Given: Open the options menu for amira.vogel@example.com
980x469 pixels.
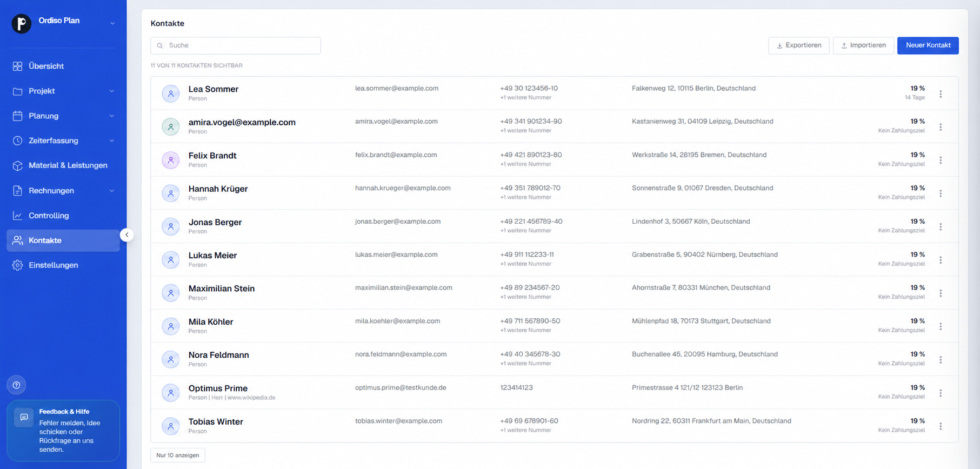Looking at the screenshot, I should coord(941,127).
